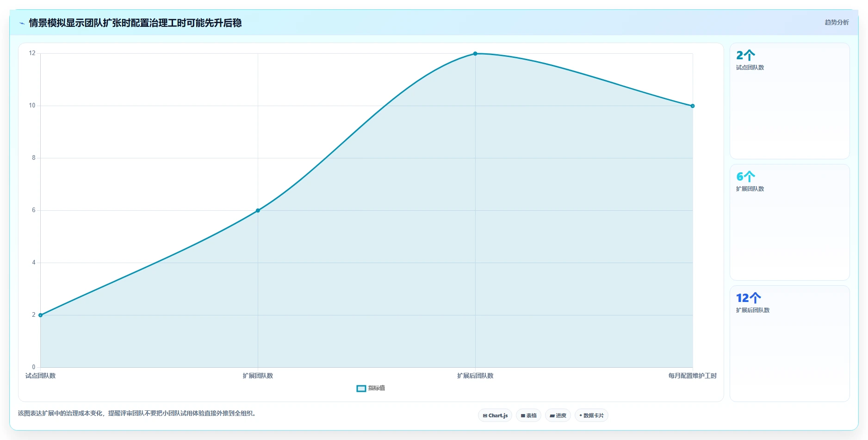This screenshot has height=440, width=868.
Task: Click the x-axis label 每月配置维护工时
Action: tap(692, 376)
